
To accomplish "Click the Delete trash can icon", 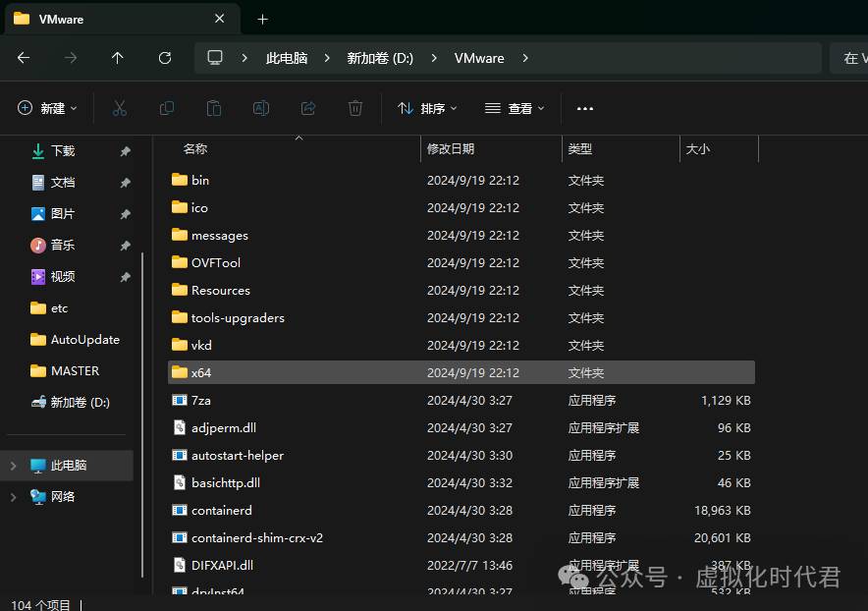I will (x=355, y=108).
